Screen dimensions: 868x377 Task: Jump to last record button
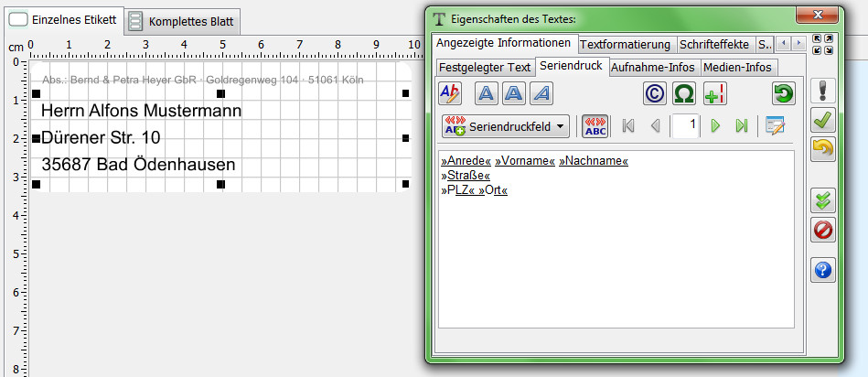[741, 126]
